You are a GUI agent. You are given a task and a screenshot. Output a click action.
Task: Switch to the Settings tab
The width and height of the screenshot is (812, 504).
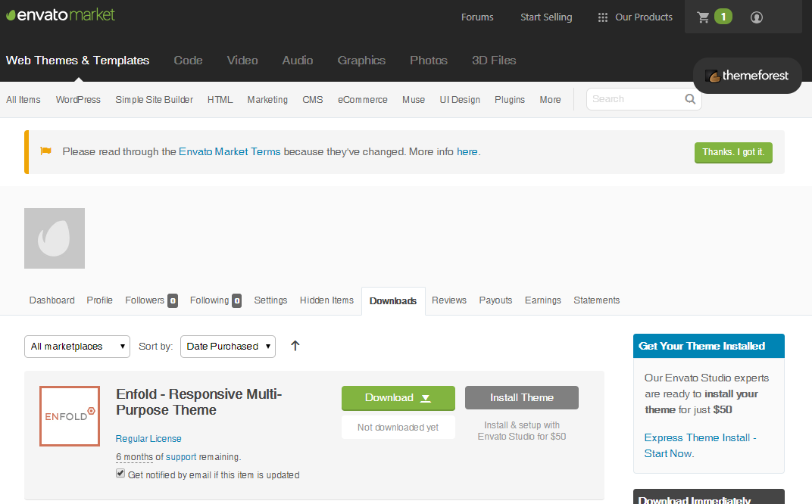click(x=270, y=300)
